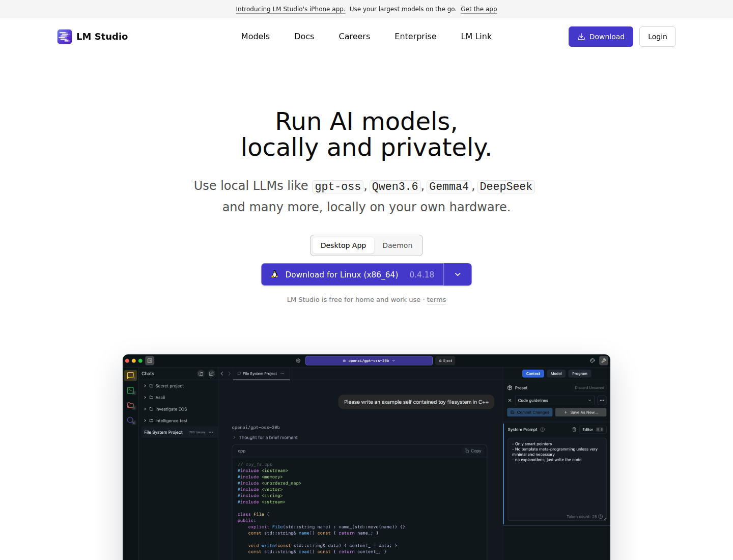This screenshot has height=560, width=733.
Task: Click the LM Studio logo icon
Action: point(65,37)
